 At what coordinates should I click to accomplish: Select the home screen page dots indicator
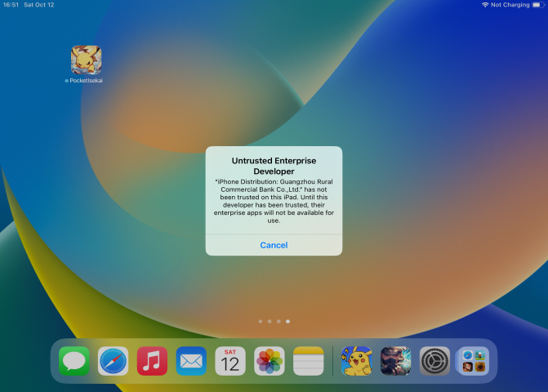coord(274,322)
